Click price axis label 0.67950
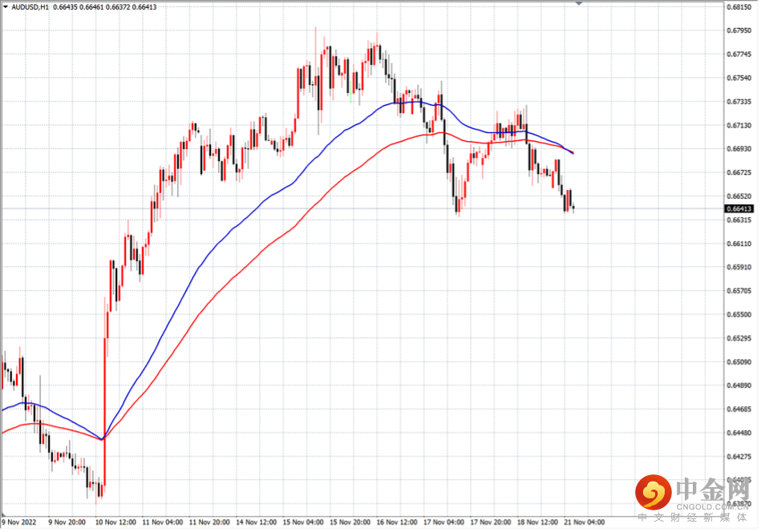 (x=739, y=30)
